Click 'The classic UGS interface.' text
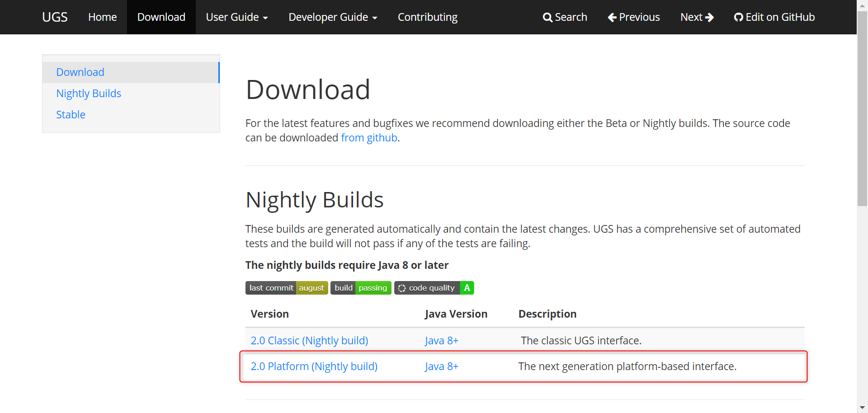868x413 pixels. coord(581,341)
